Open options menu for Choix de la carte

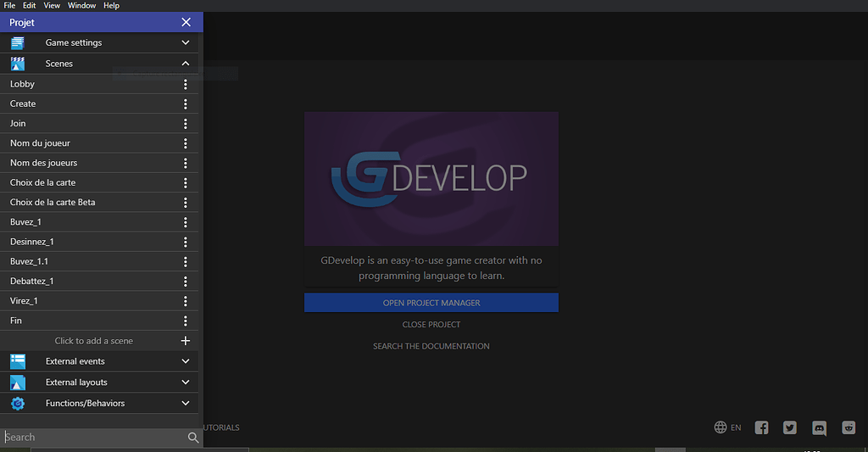coord(186,183)
